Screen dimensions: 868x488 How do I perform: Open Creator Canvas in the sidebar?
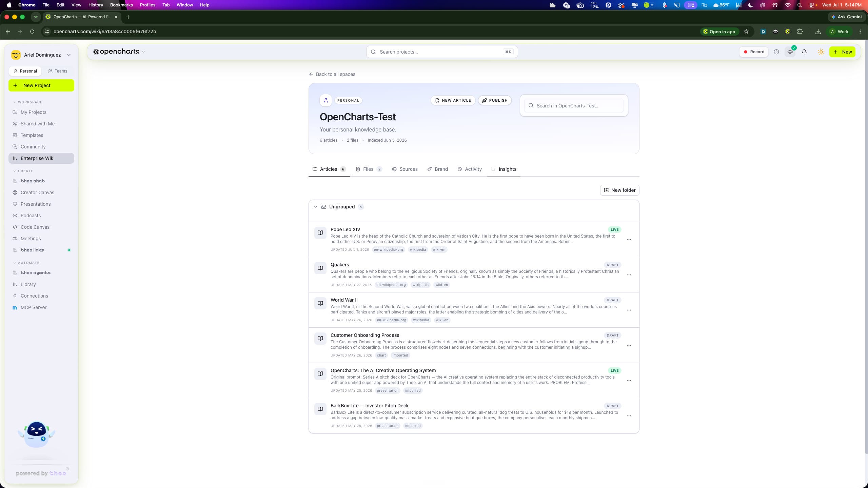[41, 192]
